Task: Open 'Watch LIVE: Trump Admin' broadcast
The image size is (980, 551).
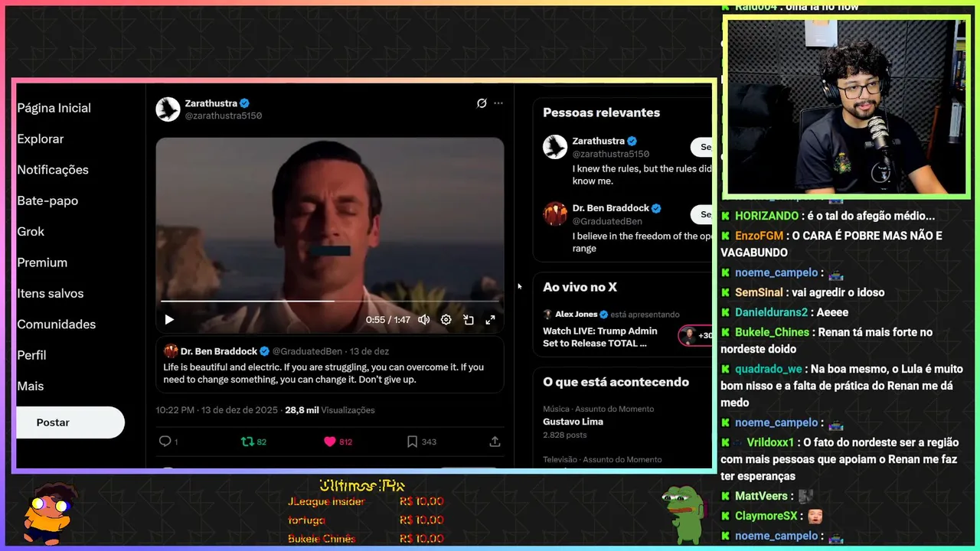Action: [600, 337]
